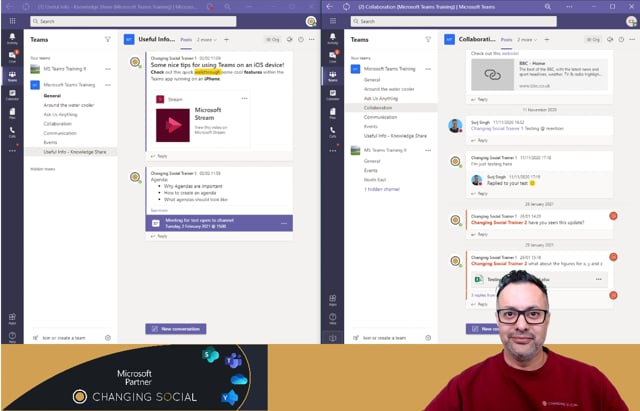Open channel info in Useful Info header
Image resolution: width=640 pixels, height=411 pixels.
301,39
